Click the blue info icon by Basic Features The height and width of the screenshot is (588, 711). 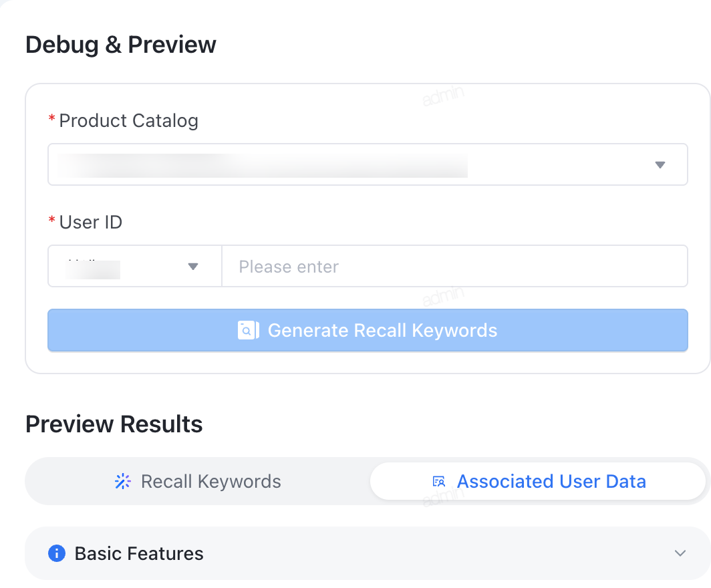pyautogui.click(x=57, y=553)
